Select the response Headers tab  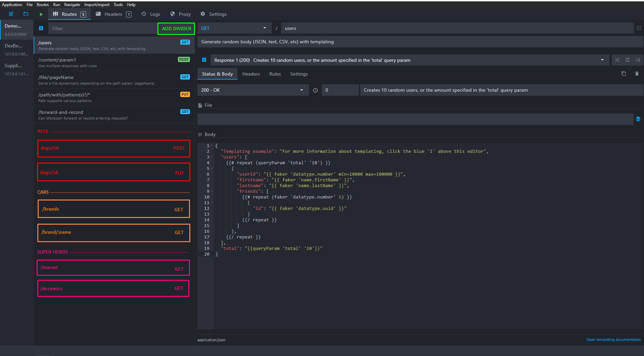point(251,74)
